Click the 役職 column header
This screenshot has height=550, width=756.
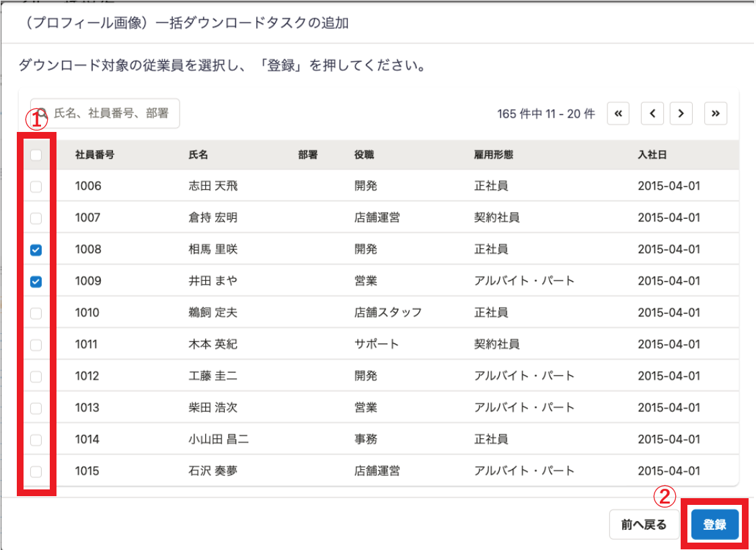[364, 155]
